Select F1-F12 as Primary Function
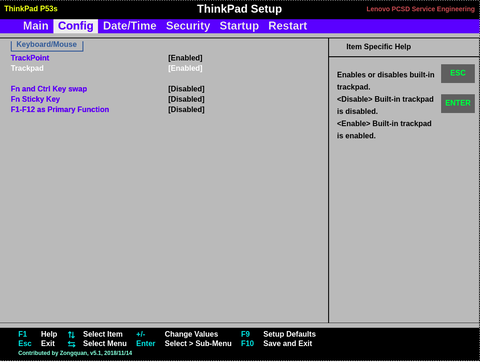Viewport: 480px width, 362px height. 60,110
